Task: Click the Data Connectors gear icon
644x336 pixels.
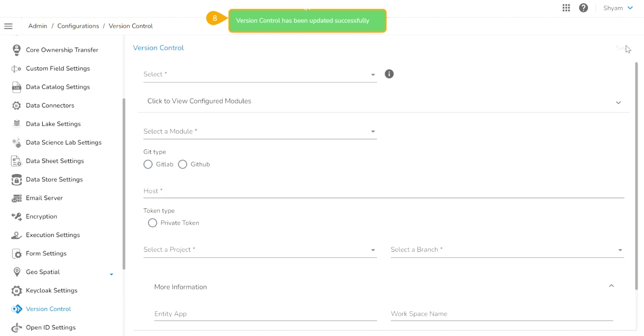Action: (17, 106)
